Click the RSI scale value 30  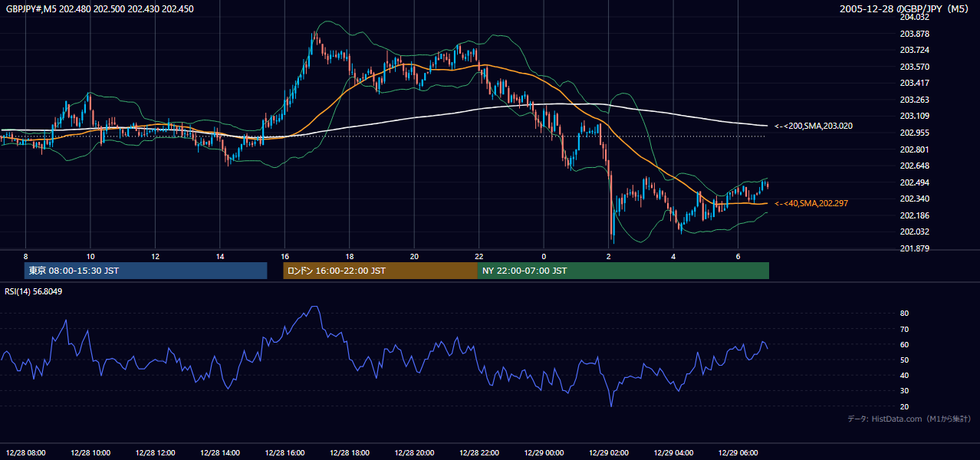click(x=904, y=390)
